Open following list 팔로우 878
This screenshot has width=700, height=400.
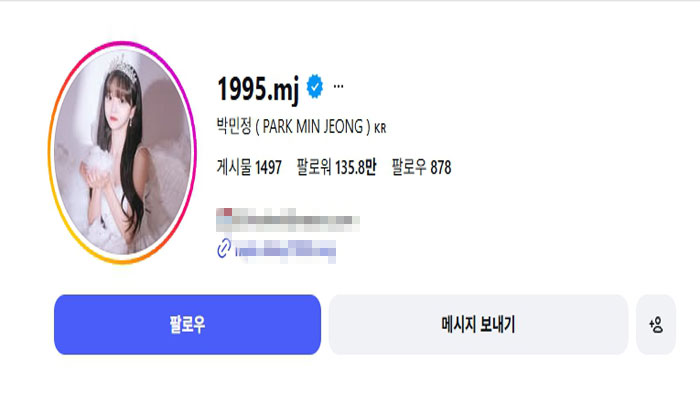coord(421,167)
